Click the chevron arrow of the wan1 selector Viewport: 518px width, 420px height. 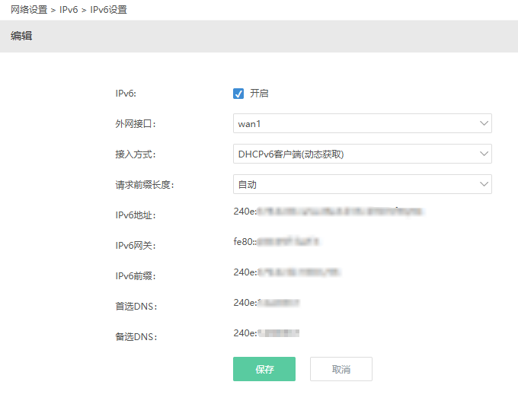[484, 123]
